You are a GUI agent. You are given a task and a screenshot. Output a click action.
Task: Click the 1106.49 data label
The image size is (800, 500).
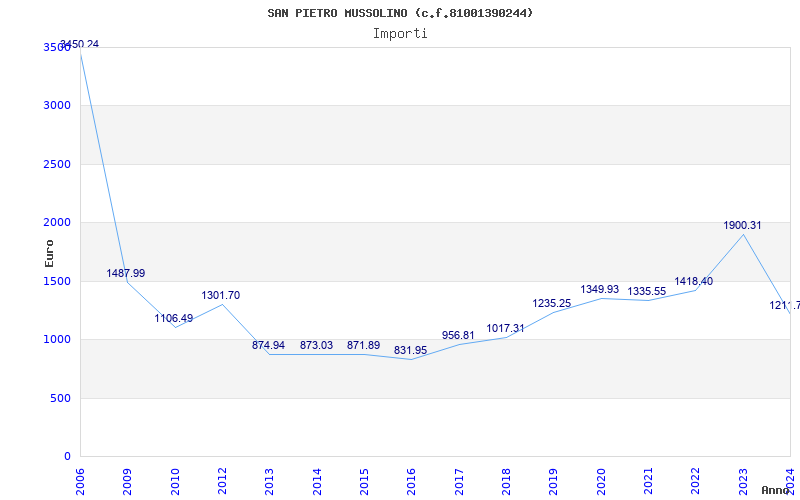point(174,318)
